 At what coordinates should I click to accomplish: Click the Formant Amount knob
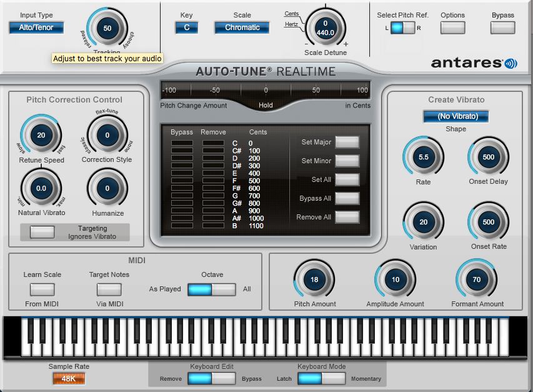pos(477,279)
